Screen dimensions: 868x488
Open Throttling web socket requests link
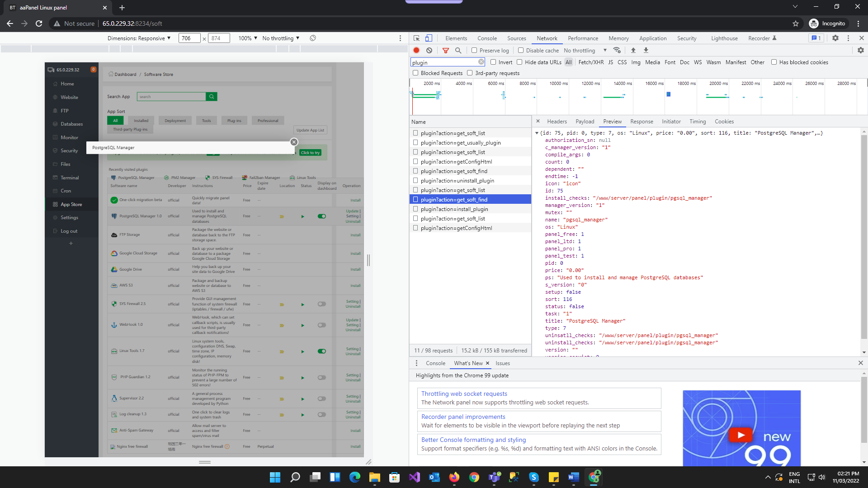pos(464,394)
